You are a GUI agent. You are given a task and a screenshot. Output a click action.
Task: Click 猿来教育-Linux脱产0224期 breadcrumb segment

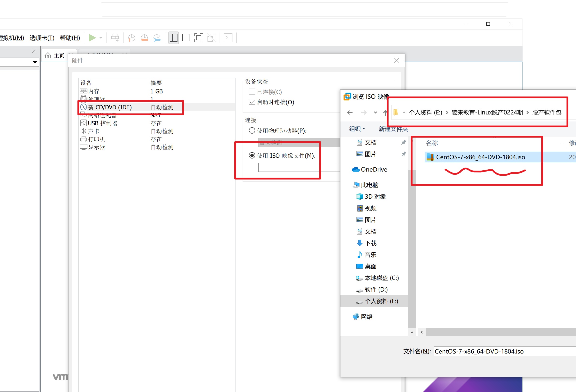pos(487,113)
